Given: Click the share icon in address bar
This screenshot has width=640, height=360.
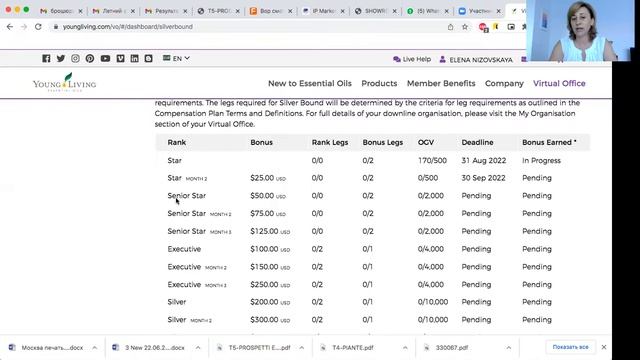Looking at the screenshot, I should [450, 27].
